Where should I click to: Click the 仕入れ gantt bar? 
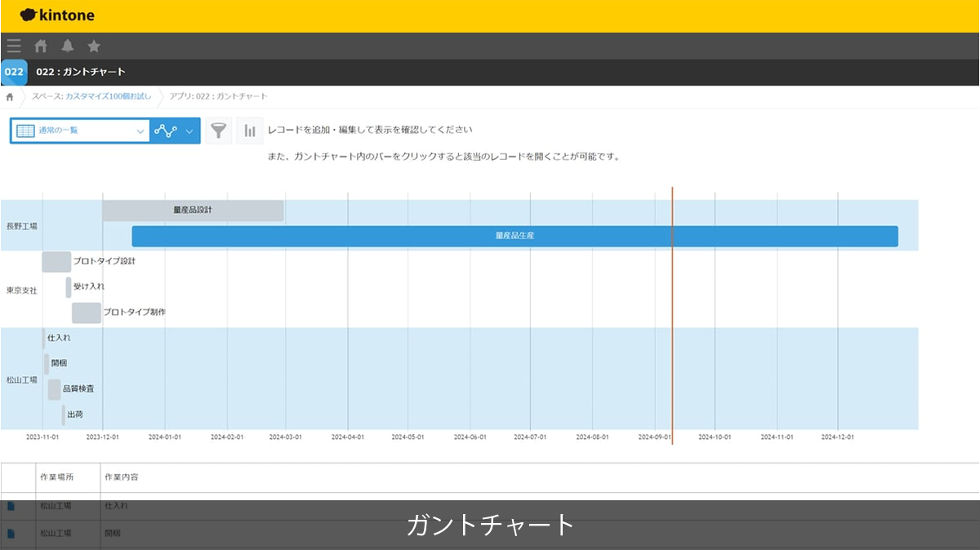point(43,338)
